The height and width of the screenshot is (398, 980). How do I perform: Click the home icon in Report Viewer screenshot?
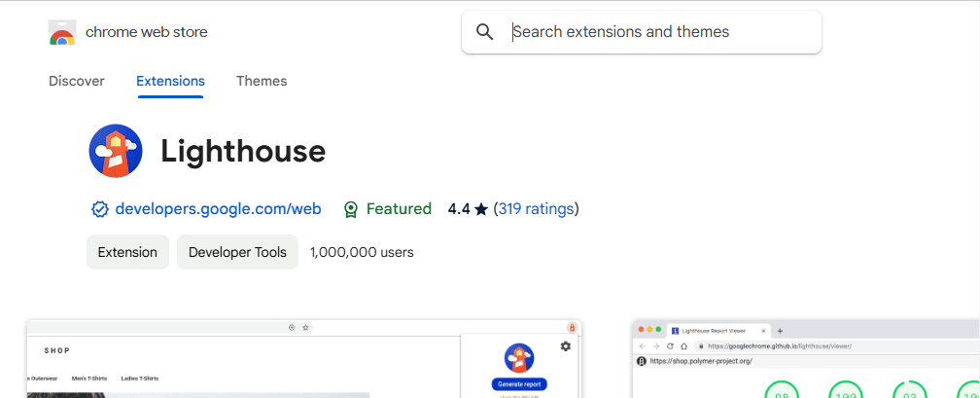point(684,346)
